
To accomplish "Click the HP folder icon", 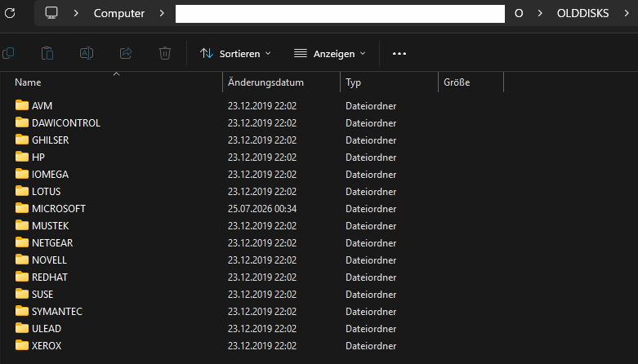I will [22, 157].
